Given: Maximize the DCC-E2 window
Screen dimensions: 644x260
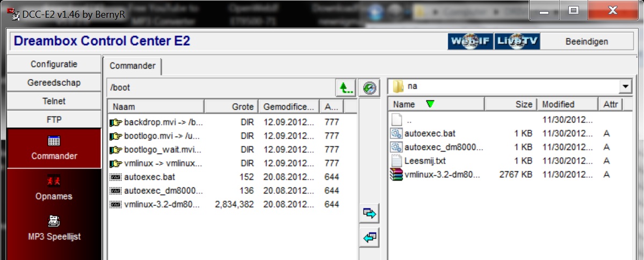Looking at the screenshot, I should point(574,10).
